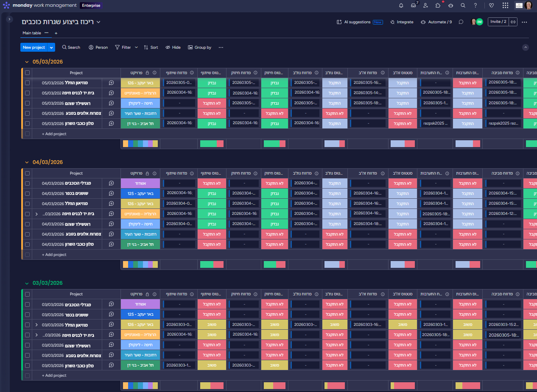This screenshot has height=392, width=537.
Task: Open the board options three-dot menu
Action: [x=525, y=22]
